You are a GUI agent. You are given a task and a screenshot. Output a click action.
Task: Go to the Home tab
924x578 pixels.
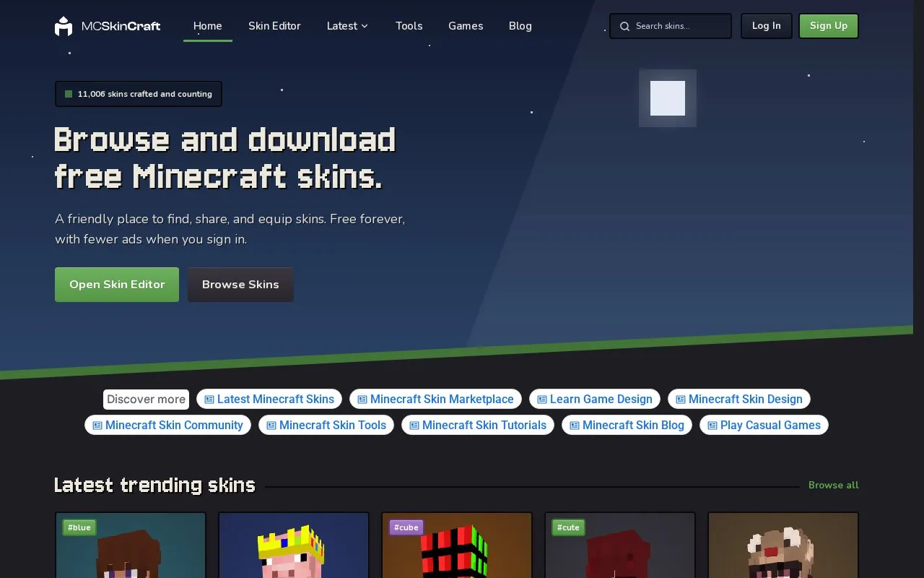(x=208, y=26)
